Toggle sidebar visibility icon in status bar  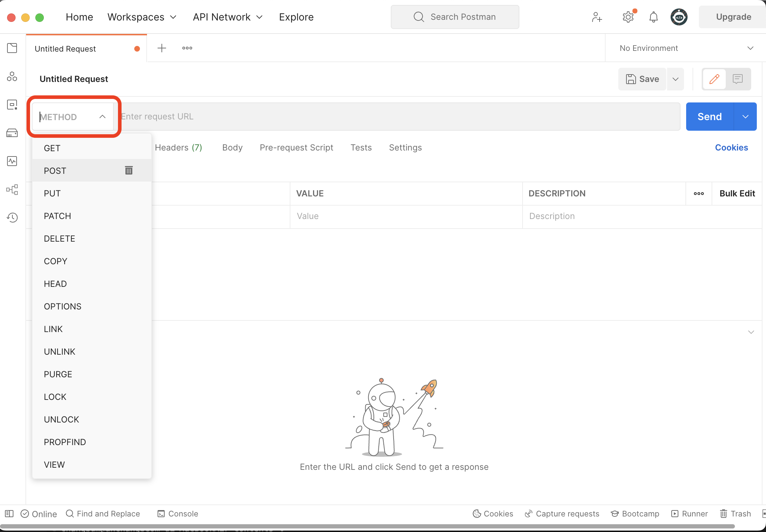[x=10, y=514]
